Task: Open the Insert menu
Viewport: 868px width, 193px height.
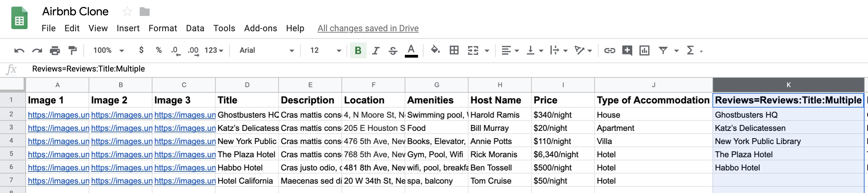Action: (128, 28)
